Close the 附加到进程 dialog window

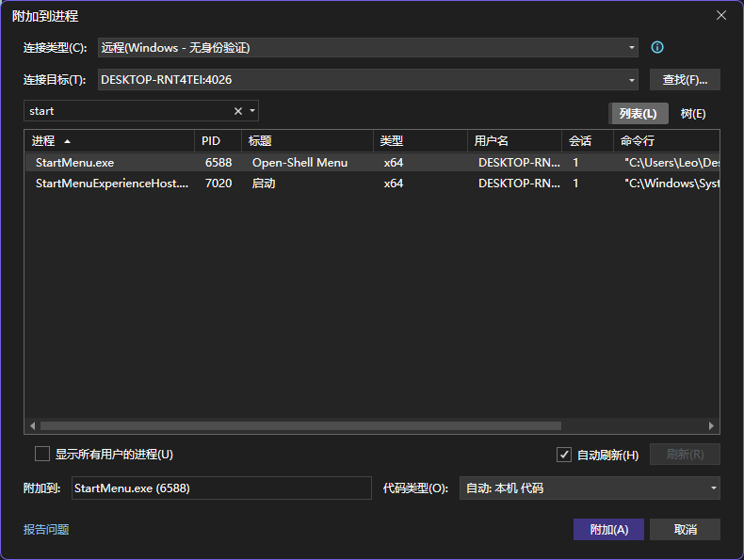coord(721,15)
